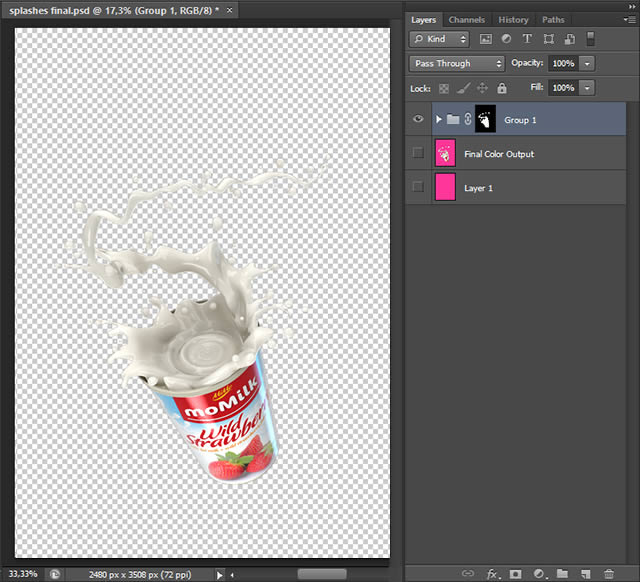Click the Group 1 folder icon

[453, 119]
